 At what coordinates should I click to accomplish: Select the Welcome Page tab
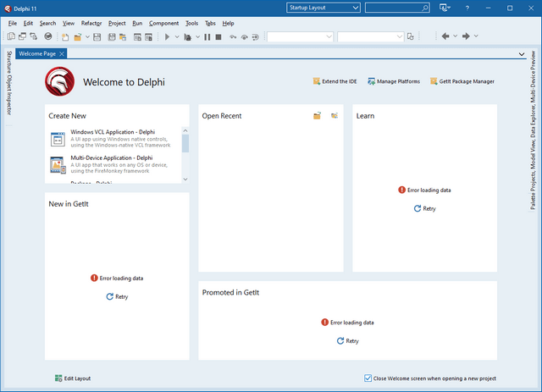tap(37, 53)
